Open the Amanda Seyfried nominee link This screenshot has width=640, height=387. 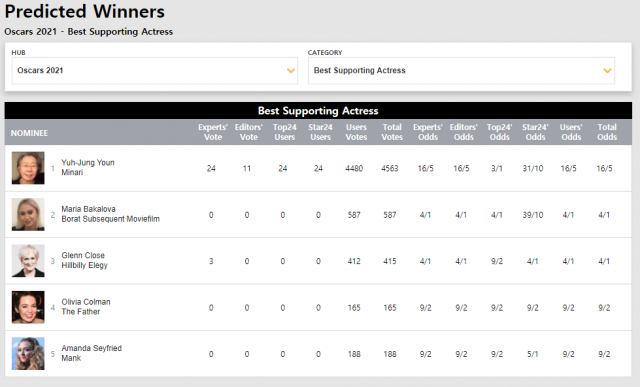point(91,348)
